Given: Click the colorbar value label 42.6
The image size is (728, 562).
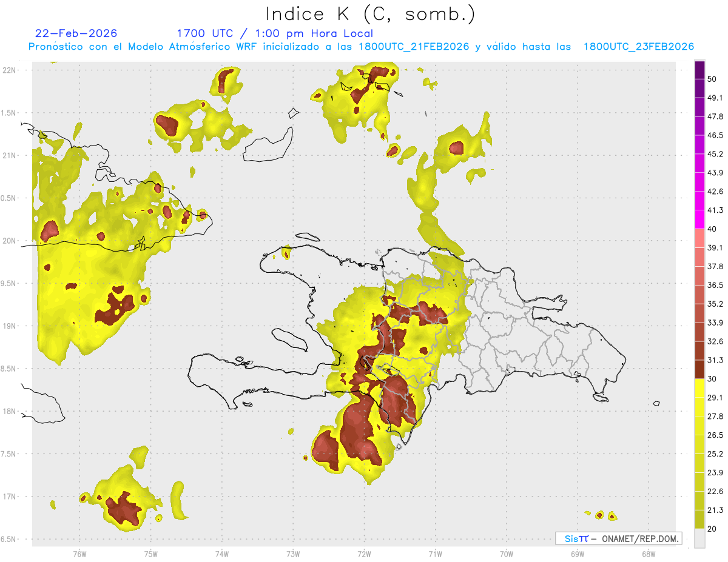Looking at the screenshot, I should [x=715, y=192].
